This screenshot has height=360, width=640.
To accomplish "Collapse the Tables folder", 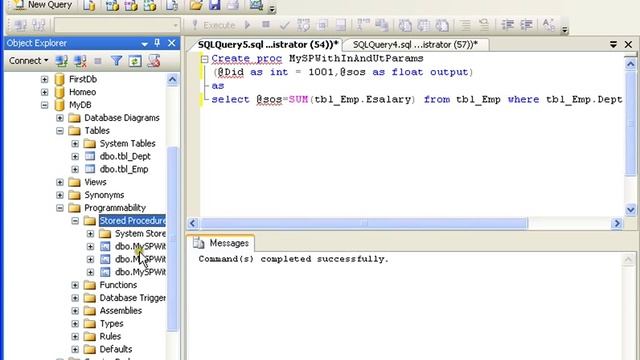I will point(60,131).
